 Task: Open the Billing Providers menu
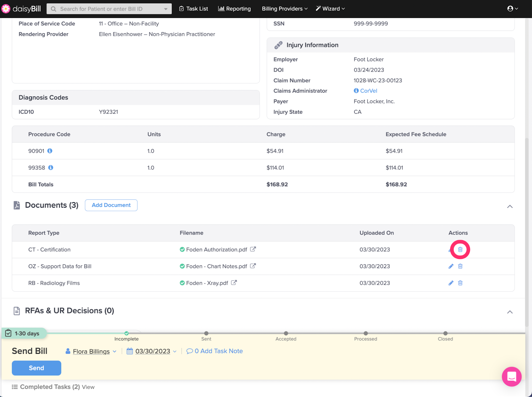pos(285,9)
